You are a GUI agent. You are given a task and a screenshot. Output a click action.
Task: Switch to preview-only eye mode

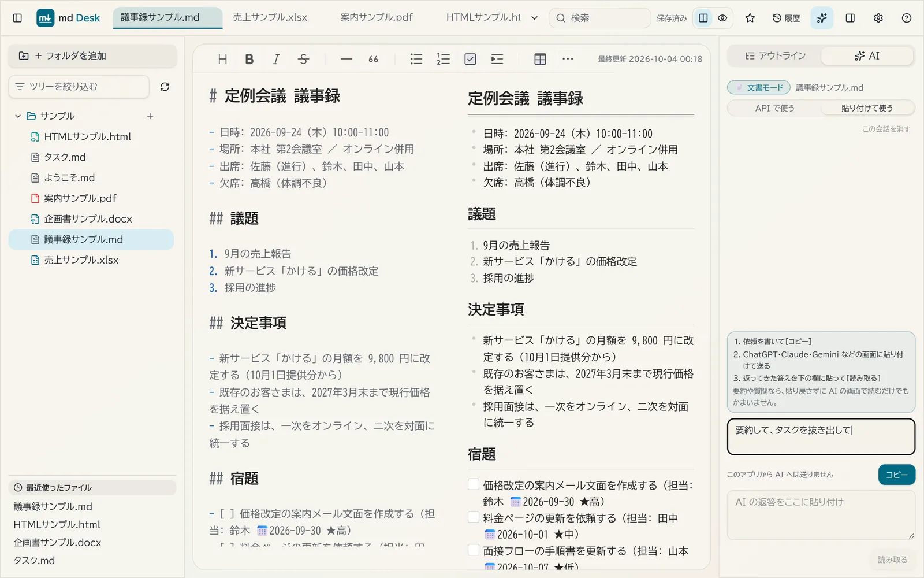pos(722,18)
